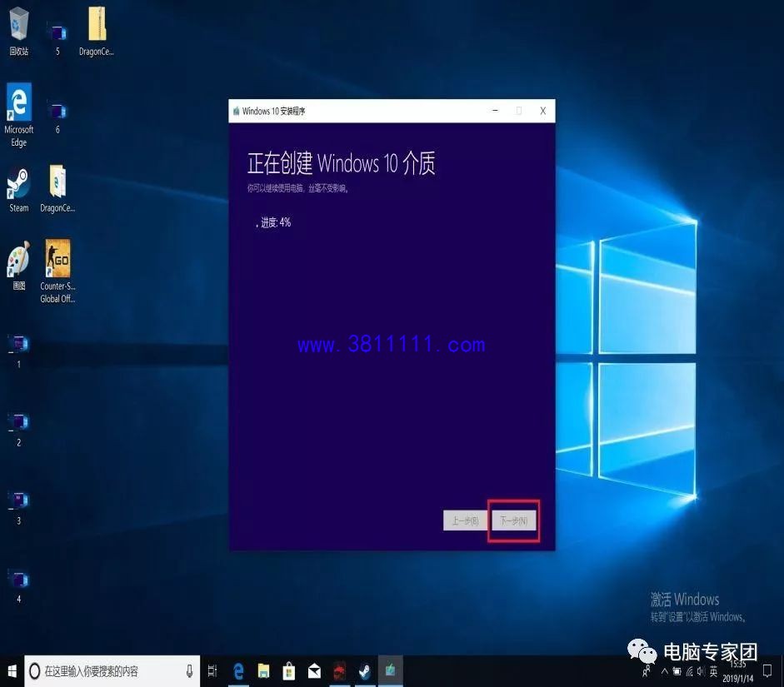Select the DragonCe document file beside Steam

pyautogui.click(x=57, y=189)
